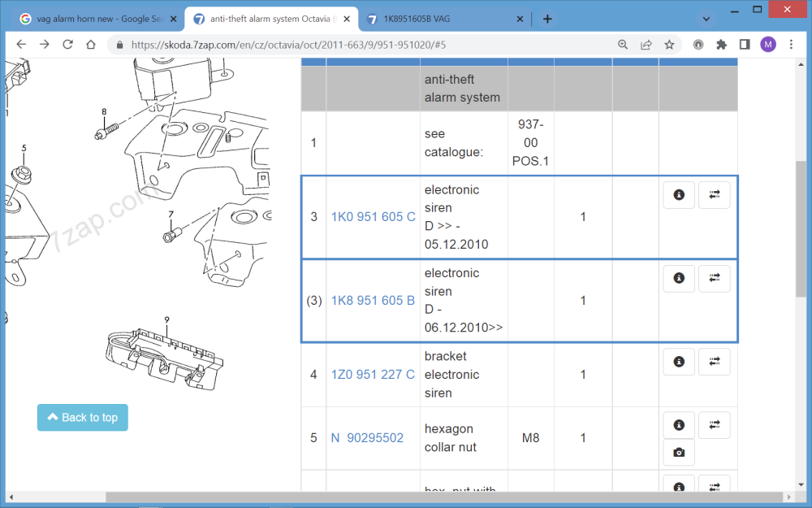The image size is (812, 508).
Task: Switch to the vag alarm horn Google tab
Action: tap(93, 19)
